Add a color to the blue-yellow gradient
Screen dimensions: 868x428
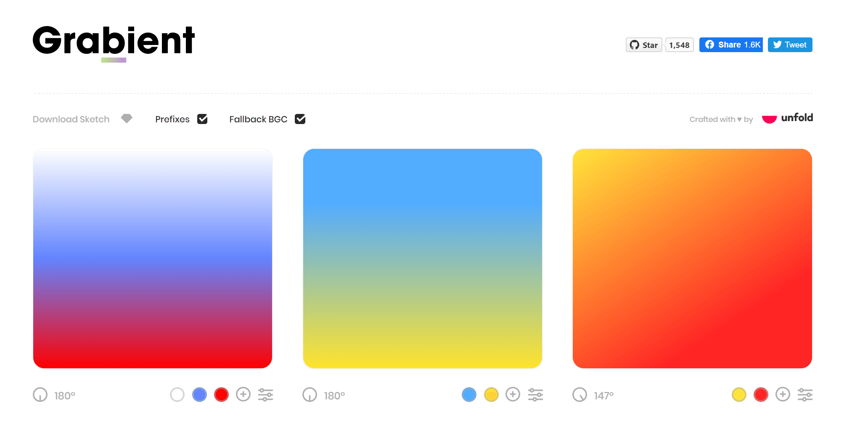click(x=513, y=395)
